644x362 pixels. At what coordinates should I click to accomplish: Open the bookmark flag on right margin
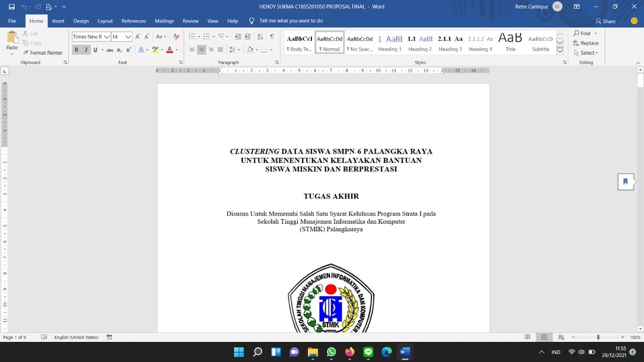(x=625, y=182)
